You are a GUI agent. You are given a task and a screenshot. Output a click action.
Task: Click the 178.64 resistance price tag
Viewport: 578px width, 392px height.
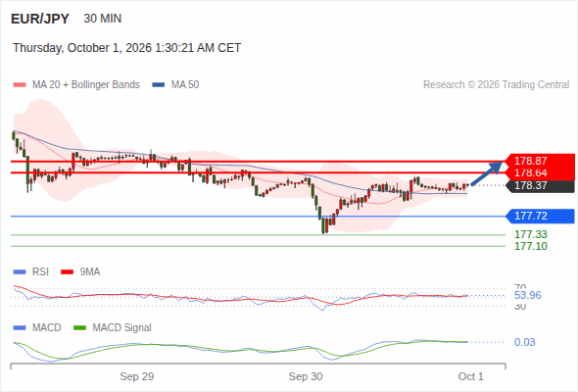[540, 172]
